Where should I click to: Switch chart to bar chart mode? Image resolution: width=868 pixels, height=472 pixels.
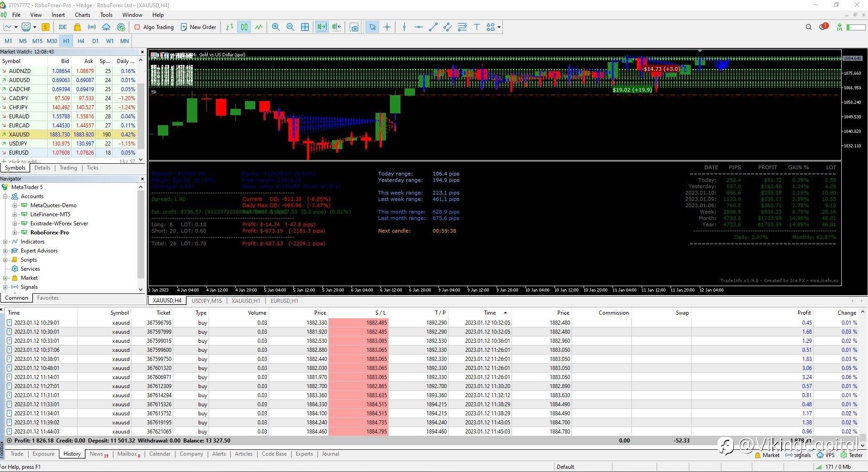[x=229, y=27]
